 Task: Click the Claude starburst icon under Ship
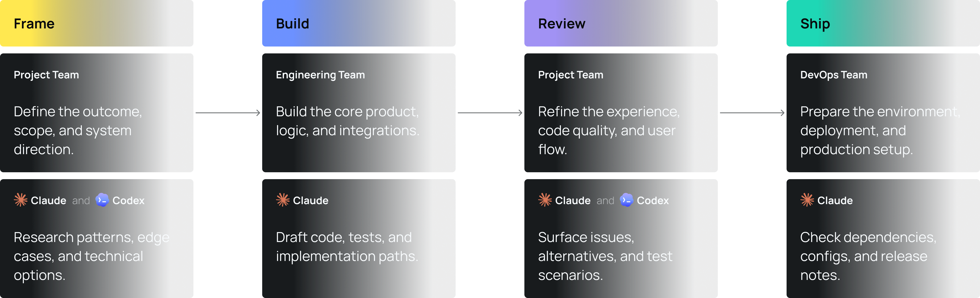(807, 200)
